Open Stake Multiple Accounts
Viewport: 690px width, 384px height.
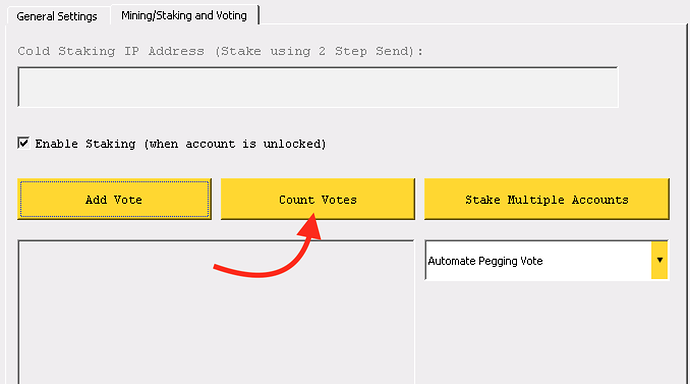(547, 199)
